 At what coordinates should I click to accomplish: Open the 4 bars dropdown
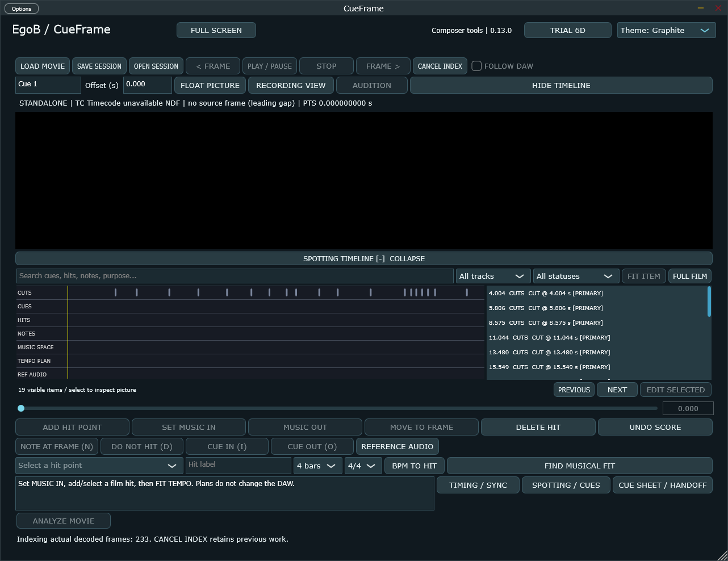(318, 466)
